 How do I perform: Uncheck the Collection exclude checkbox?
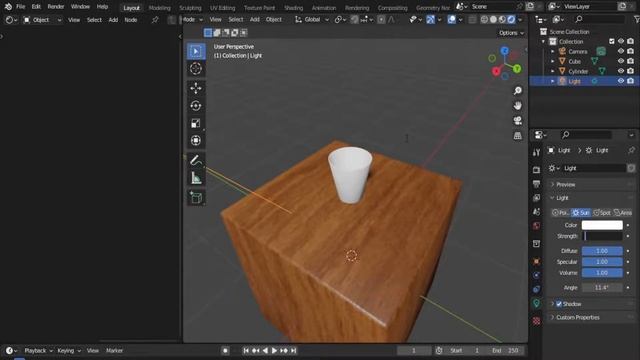[x=611, y=41]
